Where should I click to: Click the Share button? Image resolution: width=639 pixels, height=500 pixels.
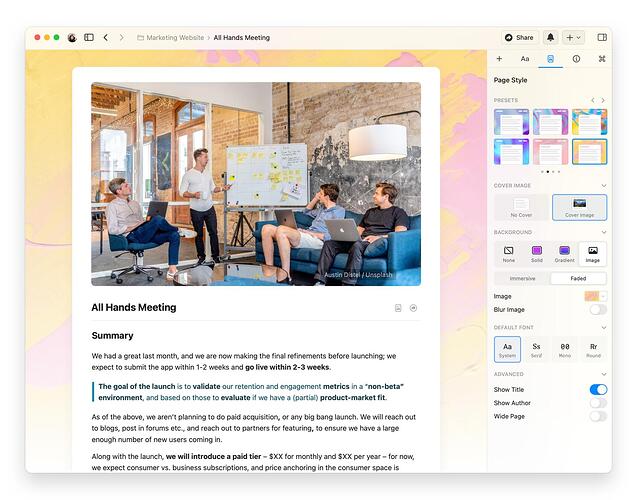(519, 37)
